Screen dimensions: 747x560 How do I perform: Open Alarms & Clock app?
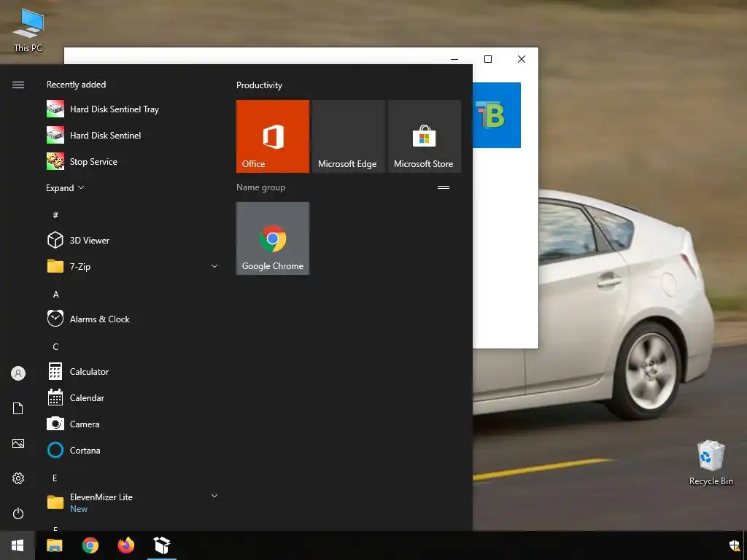pos(133,319)
